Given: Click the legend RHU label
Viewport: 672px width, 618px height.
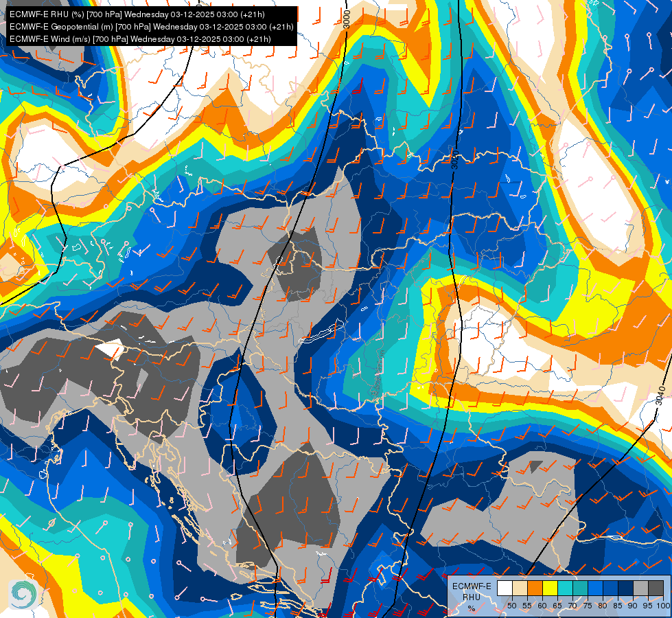Looking at the screenshot, I should coord(472,597).
